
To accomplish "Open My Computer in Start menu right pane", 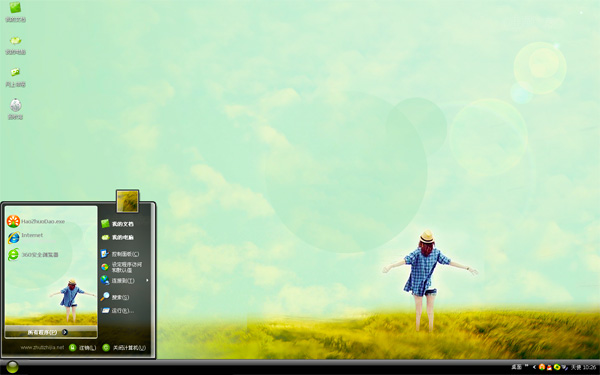I will pyautogui.click(x=117, y=237).
